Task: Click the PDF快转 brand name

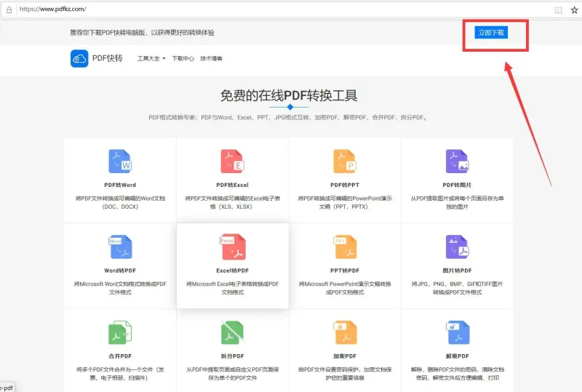Action: (107, 58)
